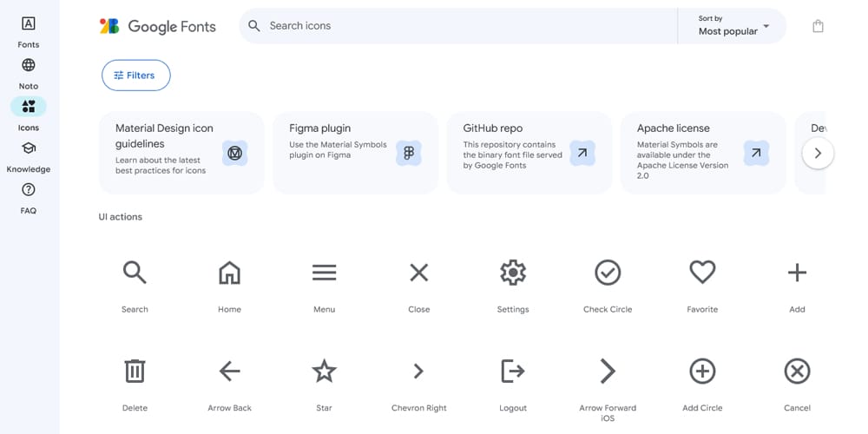Screen dimensions: 868x434
Task: Click the 'Add Circle' label text
Action: coord(702,408)
